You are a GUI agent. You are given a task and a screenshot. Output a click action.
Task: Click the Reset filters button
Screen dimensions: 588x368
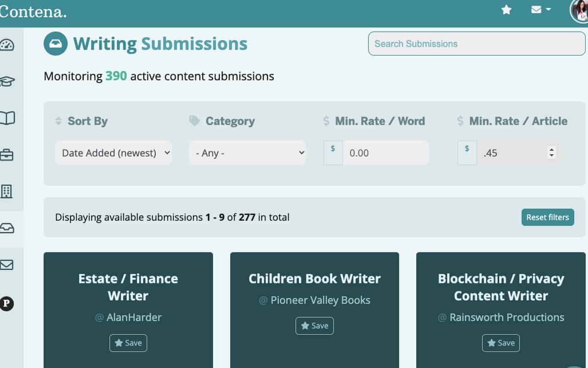(548, 217)
